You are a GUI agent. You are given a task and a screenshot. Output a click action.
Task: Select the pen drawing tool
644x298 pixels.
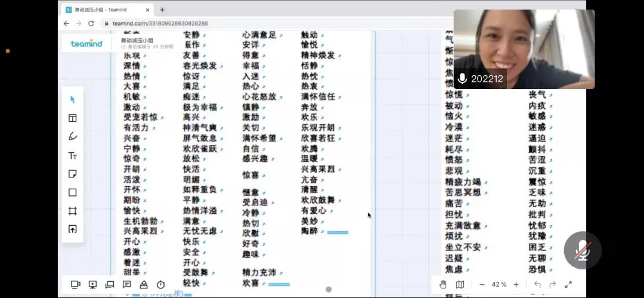[x=73, y=136]
